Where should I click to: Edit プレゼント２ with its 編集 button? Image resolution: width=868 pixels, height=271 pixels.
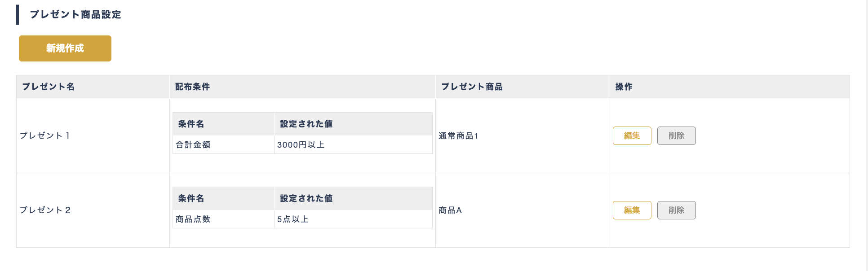click(x=632, y=210)
